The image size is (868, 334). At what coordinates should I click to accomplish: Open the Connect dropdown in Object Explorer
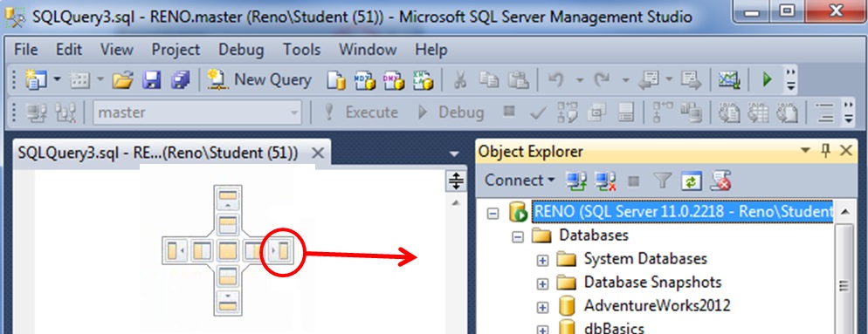tap(551, 181)
